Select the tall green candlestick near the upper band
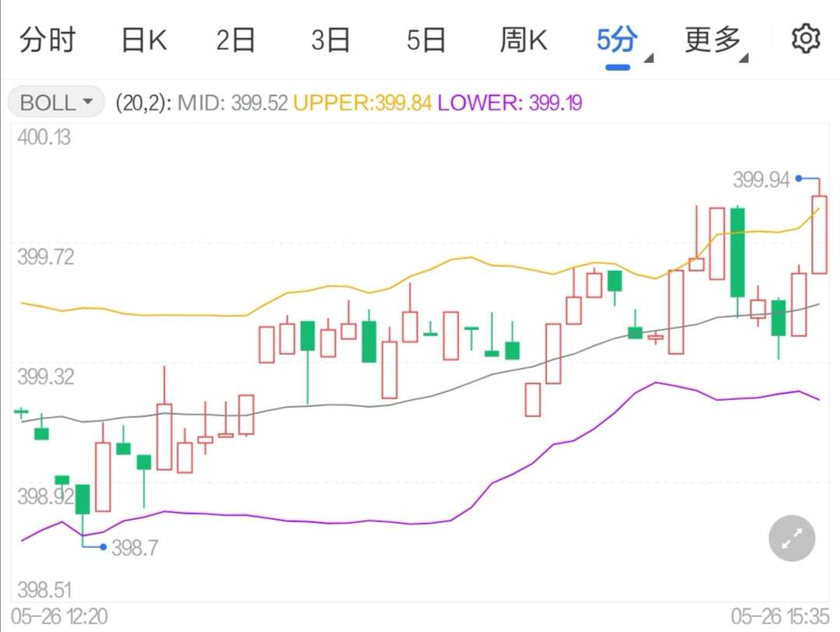 pyautogui.click(x=737, y=252)
